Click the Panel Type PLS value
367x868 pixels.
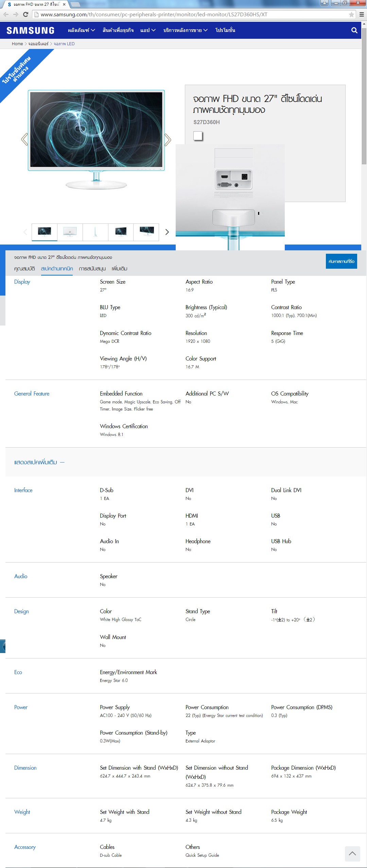coord(274,290)
